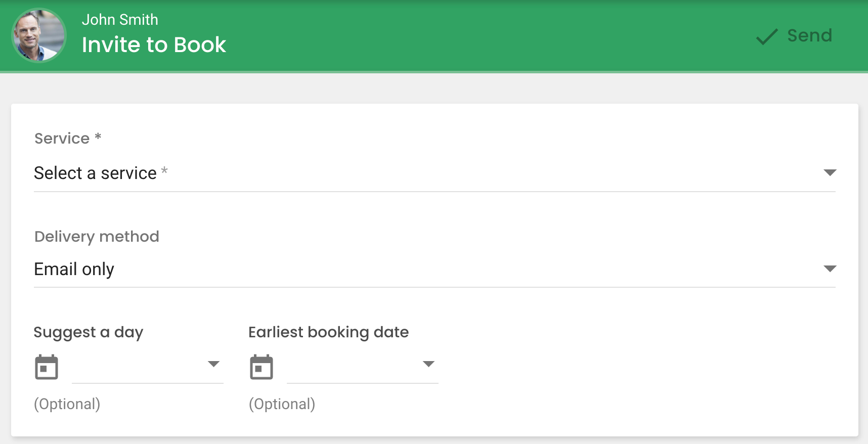Click the John Smith name in the header
The width and height of the screenshot is (868, 444).
click(x=120, y=20)
